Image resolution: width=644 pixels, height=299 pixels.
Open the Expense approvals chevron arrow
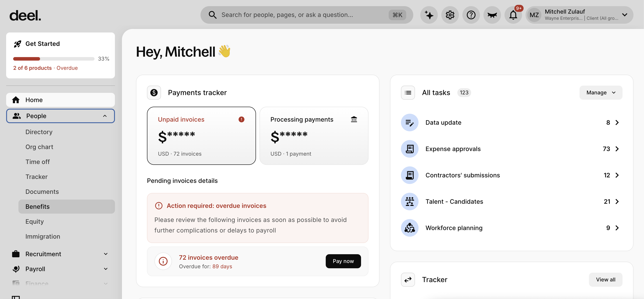(x=617, y=149)
